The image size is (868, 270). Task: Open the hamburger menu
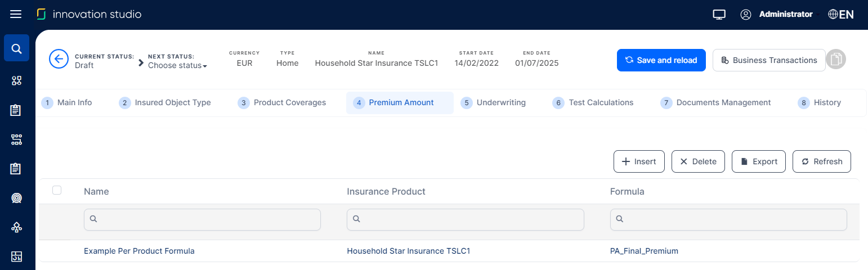(16, 14)
